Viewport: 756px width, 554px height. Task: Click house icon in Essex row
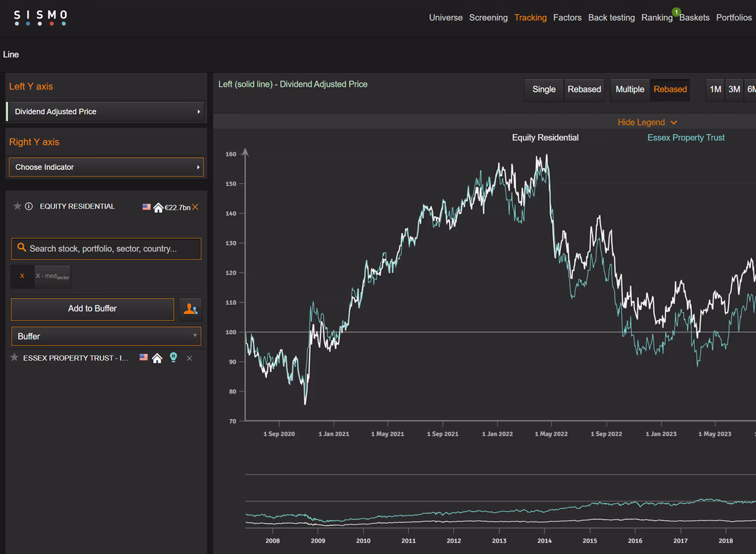click(157, 358)
